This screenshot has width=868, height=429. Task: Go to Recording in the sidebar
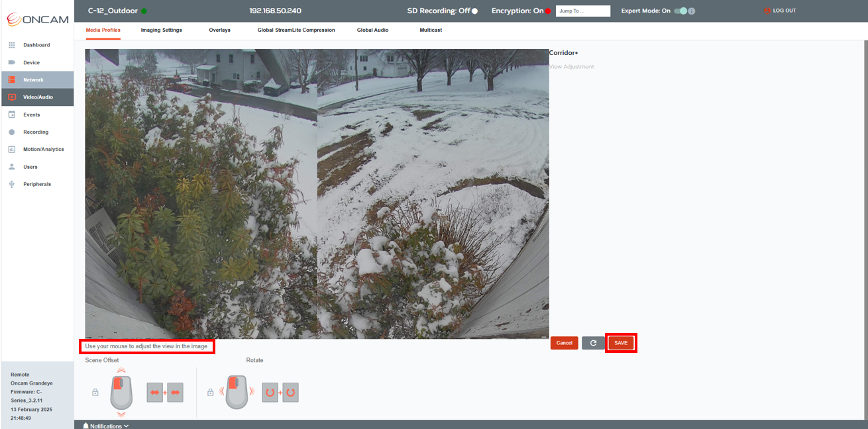point(37,132)
